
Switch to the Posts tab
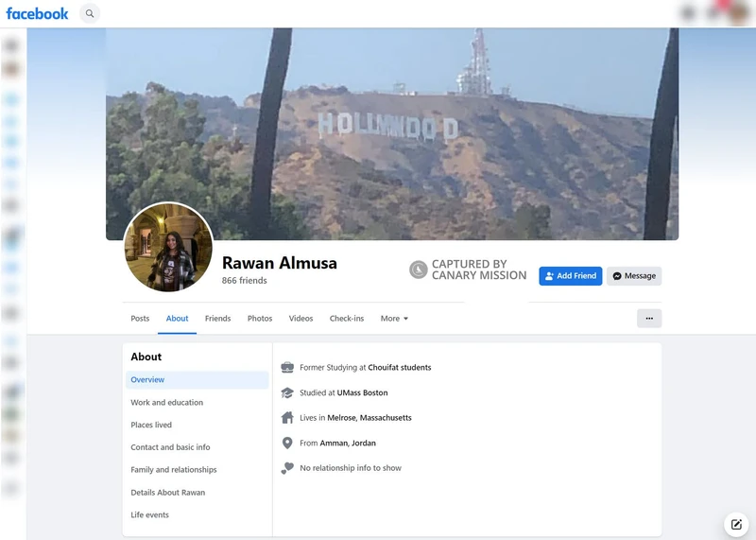pyautogui.click(x=140, y=319)
